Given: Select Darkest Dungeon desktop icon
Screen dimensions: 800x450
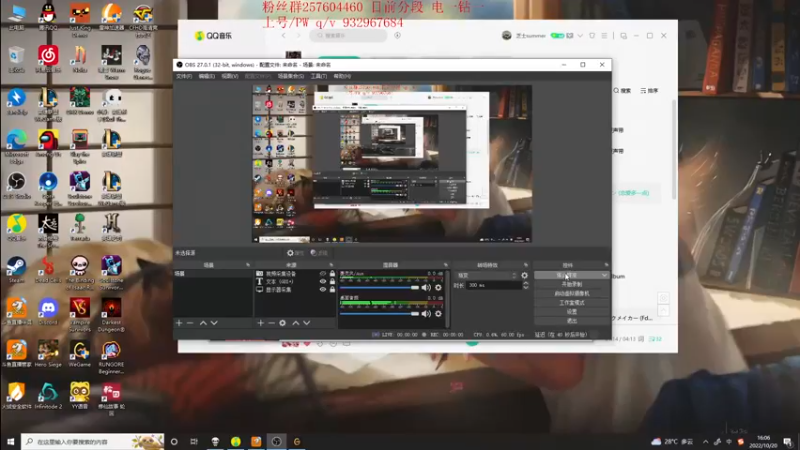Looking at the screenshot, I should point(111,315).
